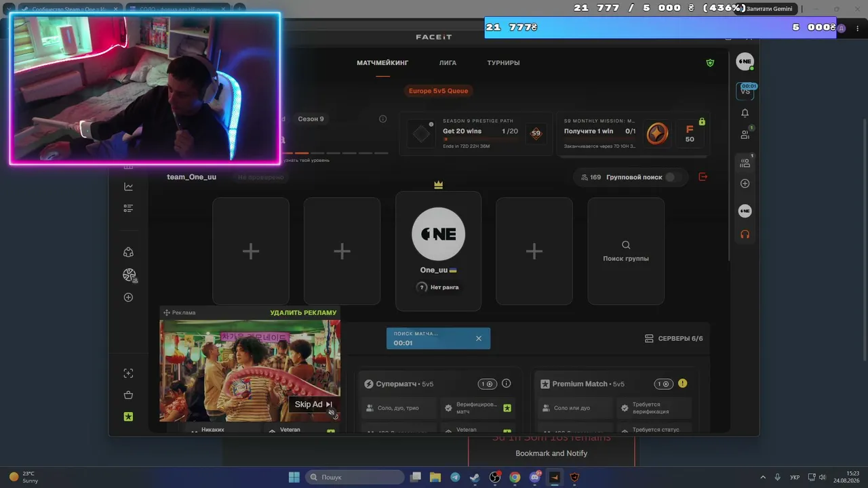
Task: Click the small ONE avatar above the headset icon
Action: coord(745,211)
